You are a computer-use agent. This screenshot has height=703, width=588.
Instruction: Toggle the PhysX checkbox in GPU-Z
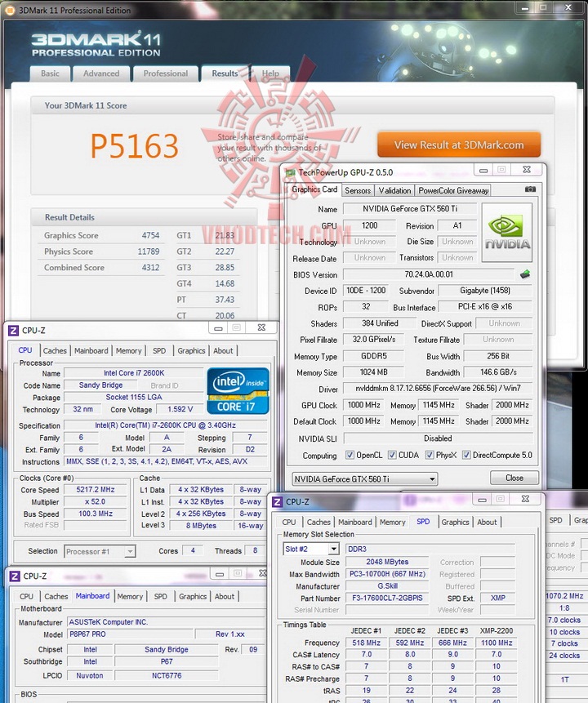click(x=430, y=455)
